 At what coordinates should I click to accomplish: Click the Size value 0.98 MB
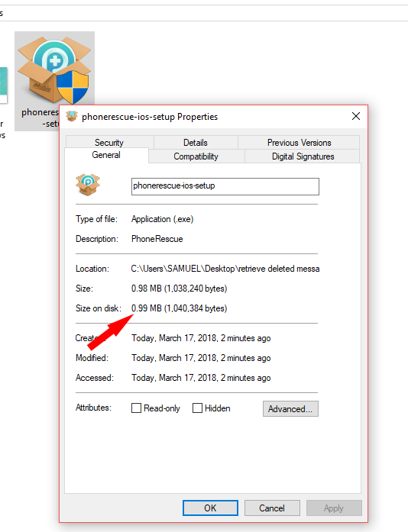coord(179,289)
